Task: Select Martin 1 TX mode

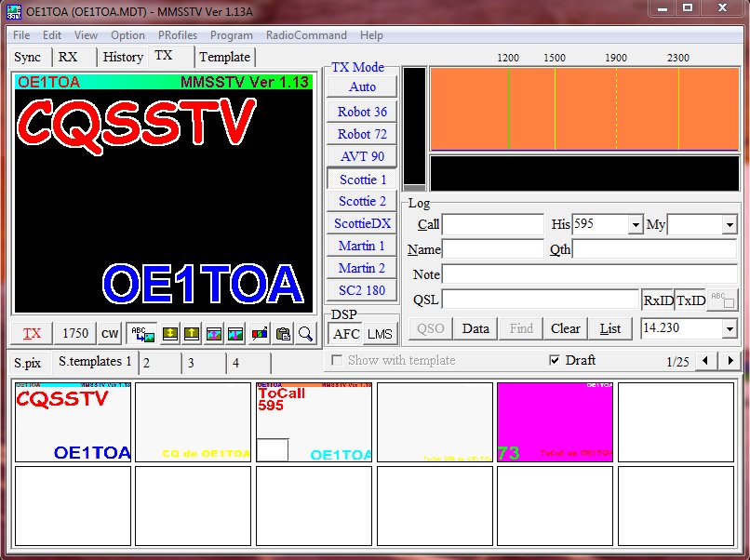Action: pyautogui.click(x=362, y=246)
